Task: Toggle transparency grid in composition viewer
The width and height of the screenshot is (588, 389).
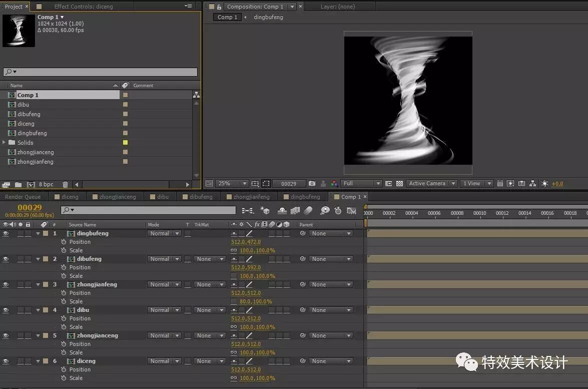Action: tap(400, 183)
